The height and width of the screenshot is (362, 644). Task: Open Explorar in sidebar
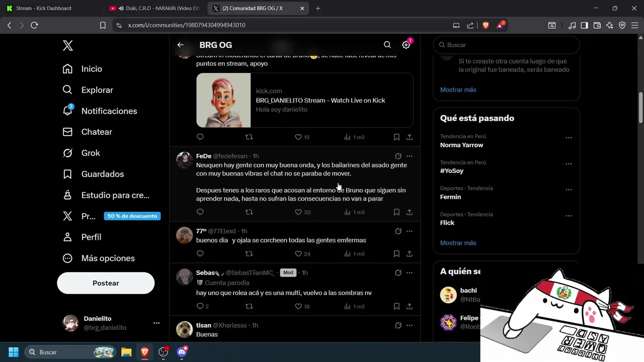88,90
